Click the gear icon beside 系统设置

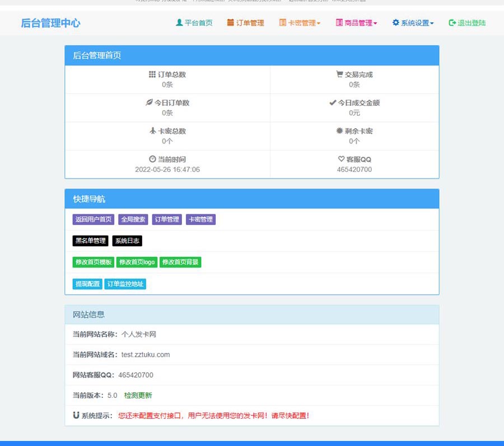point(396,23)
